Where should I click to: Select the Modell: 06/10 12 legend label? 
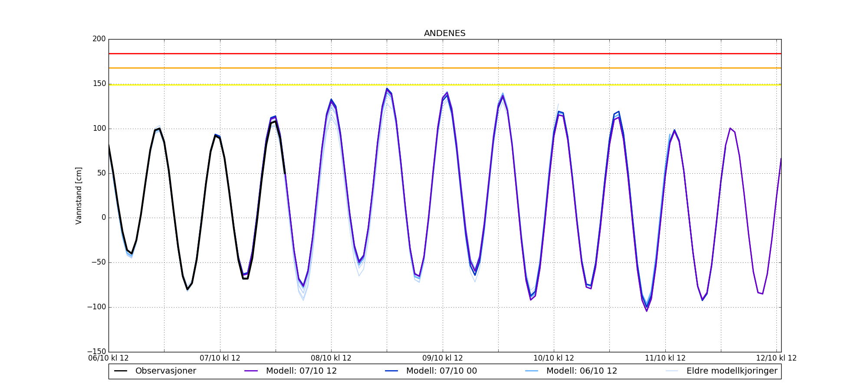click(582, 371)
